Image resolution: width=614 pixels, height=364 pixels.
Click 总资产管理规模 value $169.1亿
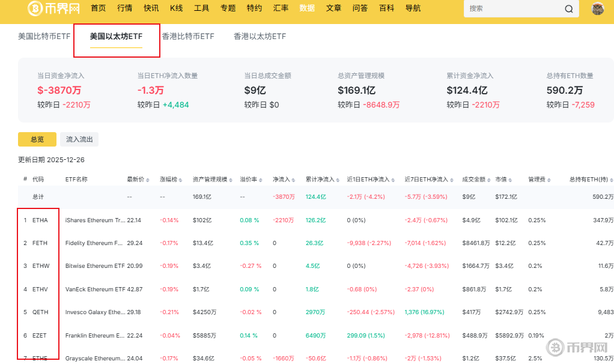[357, 91]
